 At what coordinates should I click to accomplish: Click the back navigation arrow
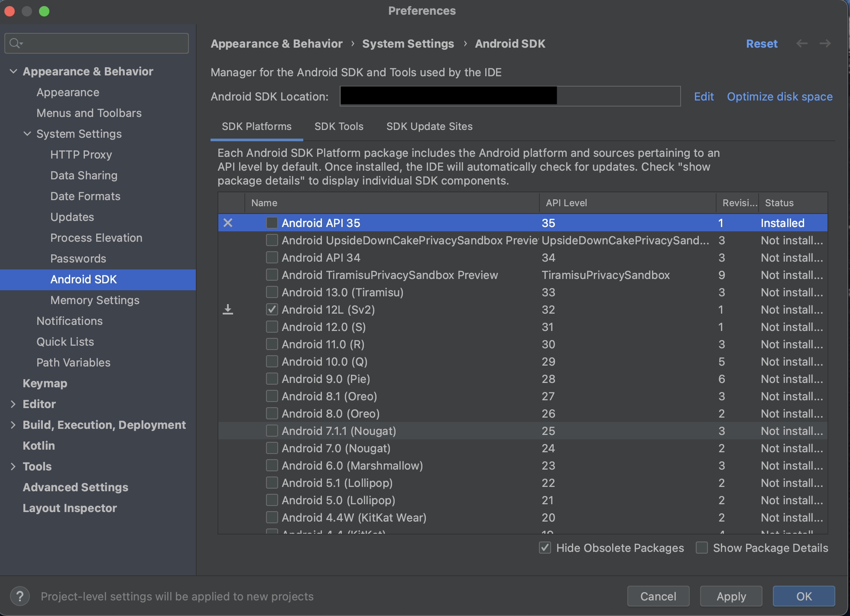pyautogui.click(x=802, y=43)
